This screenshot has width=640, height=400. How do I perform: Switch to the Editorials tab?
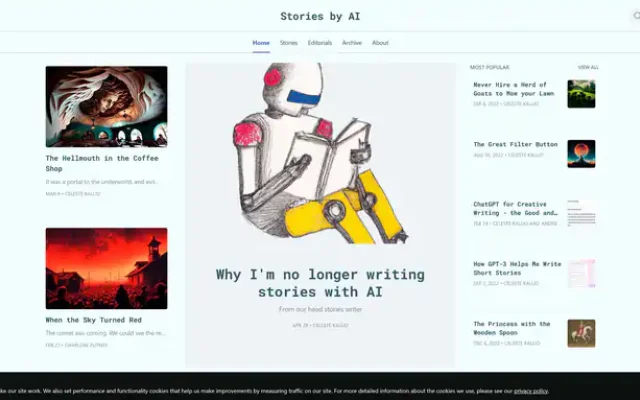click(320, 42)
